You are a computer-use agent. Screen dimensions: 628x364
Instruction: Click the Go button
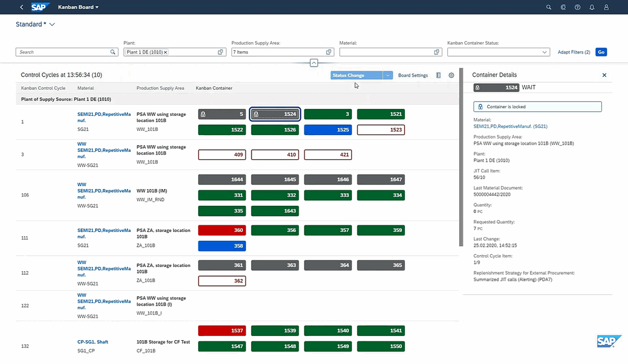pyautogui.click(x=601, y=52)
